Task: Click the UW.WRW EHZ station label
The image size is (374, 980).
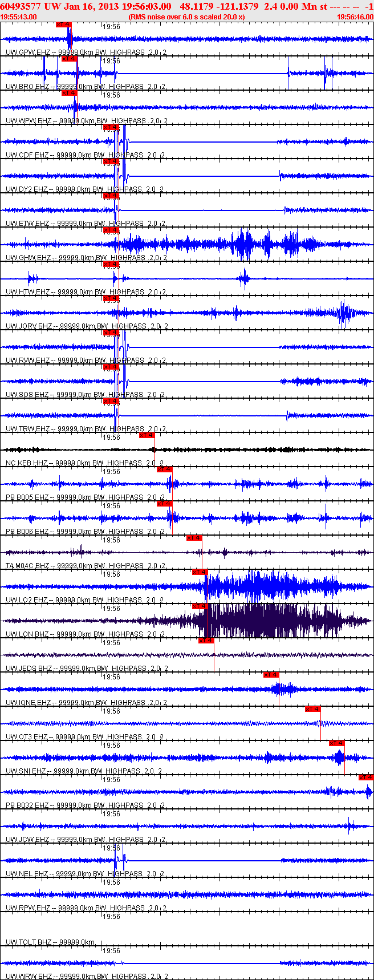Action: (x=29, y=977)
